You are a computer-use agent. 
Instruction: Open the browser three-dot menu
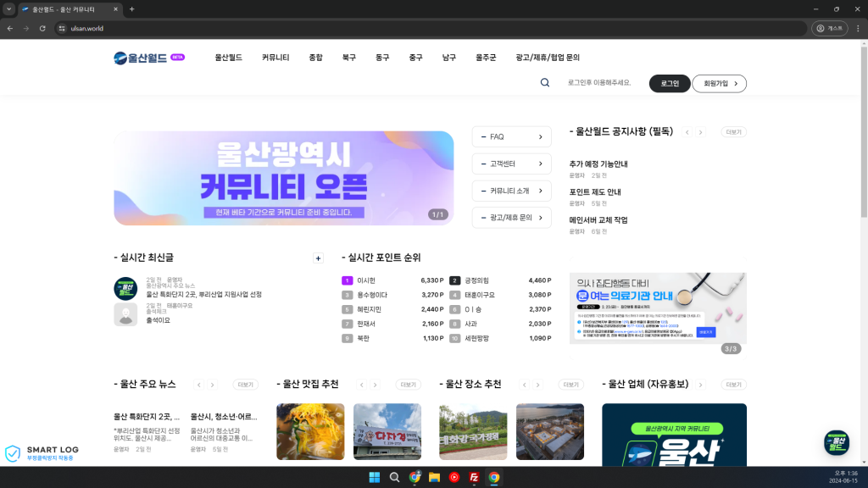pyautogui.click(x=858, y=28)
